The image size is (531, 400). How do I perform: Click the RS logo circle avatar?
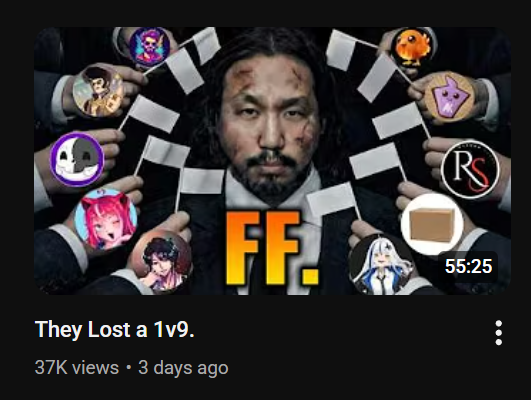(470, 169)
